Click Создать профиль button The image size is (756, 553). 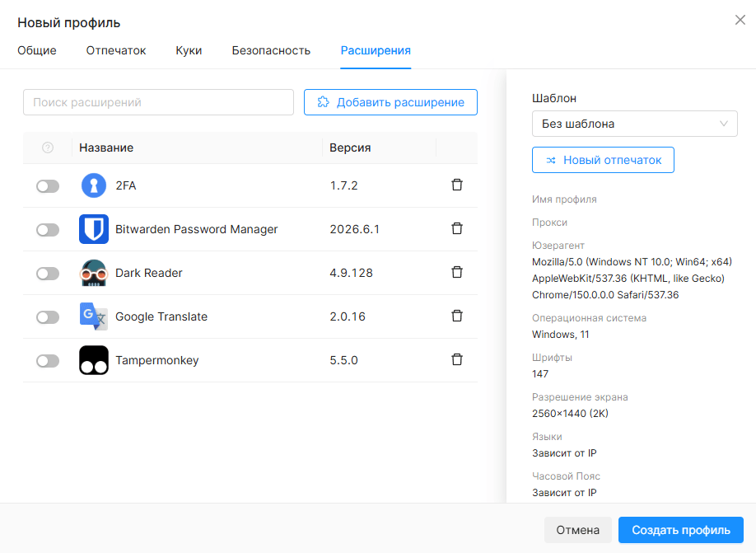click(x=681, y=530)
